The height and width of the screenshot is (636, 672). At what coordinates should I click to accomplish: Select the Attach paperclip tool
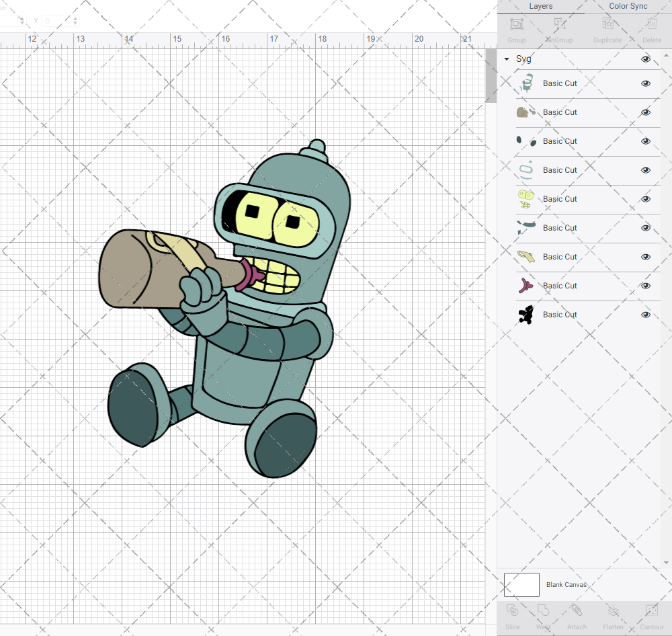(577, 610)
